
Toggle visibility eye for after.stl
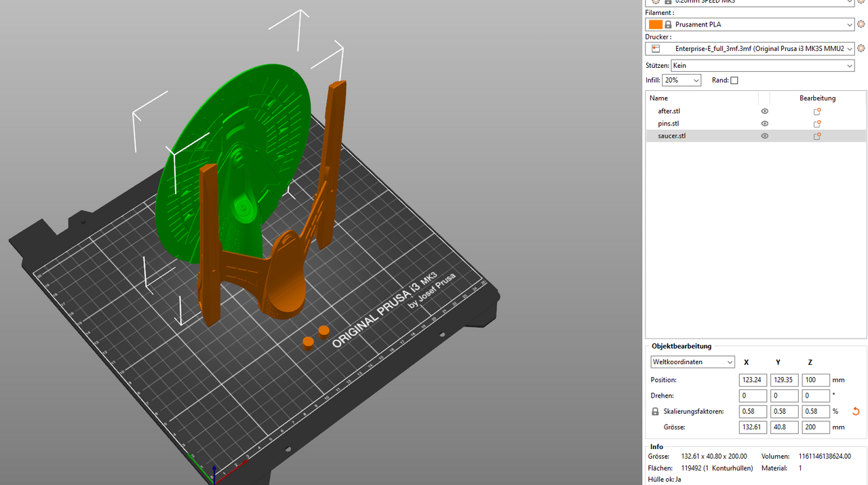point(764,111)
